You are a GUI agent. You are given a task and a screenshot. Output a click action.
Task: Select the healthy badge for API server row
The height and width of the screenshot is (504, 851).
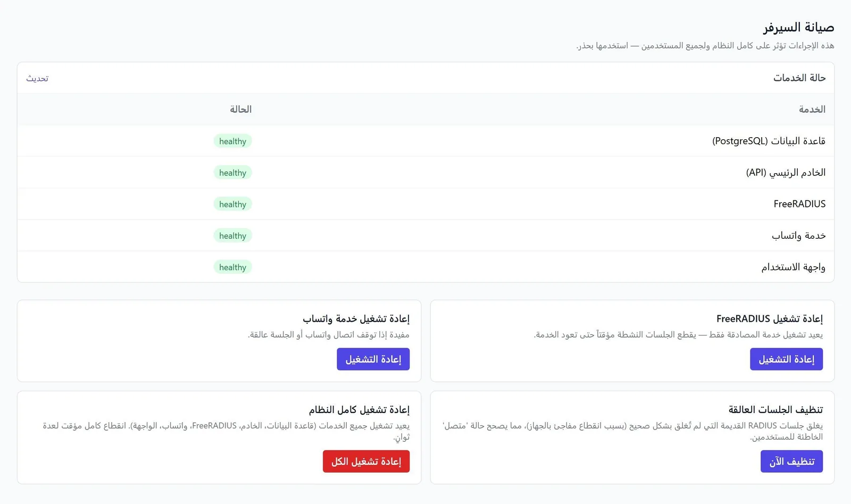232,173
